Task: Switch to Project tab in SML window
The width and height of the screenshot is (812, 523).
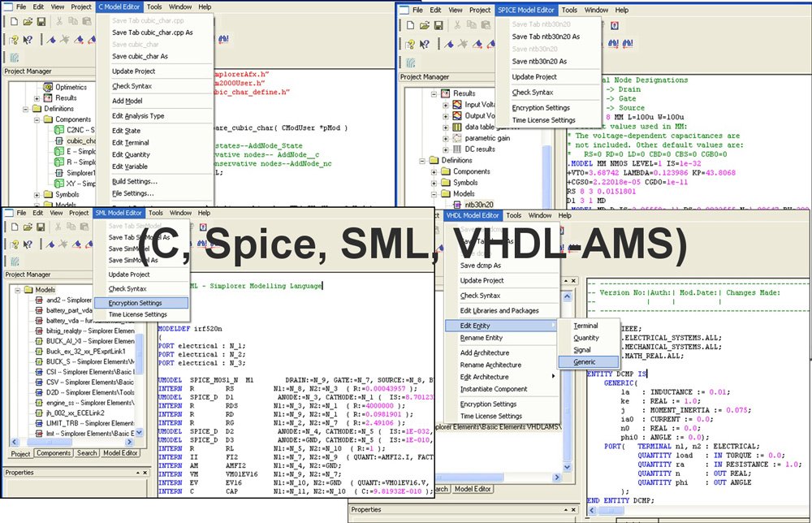Action: pyautogui.click(x=21, y=454)
